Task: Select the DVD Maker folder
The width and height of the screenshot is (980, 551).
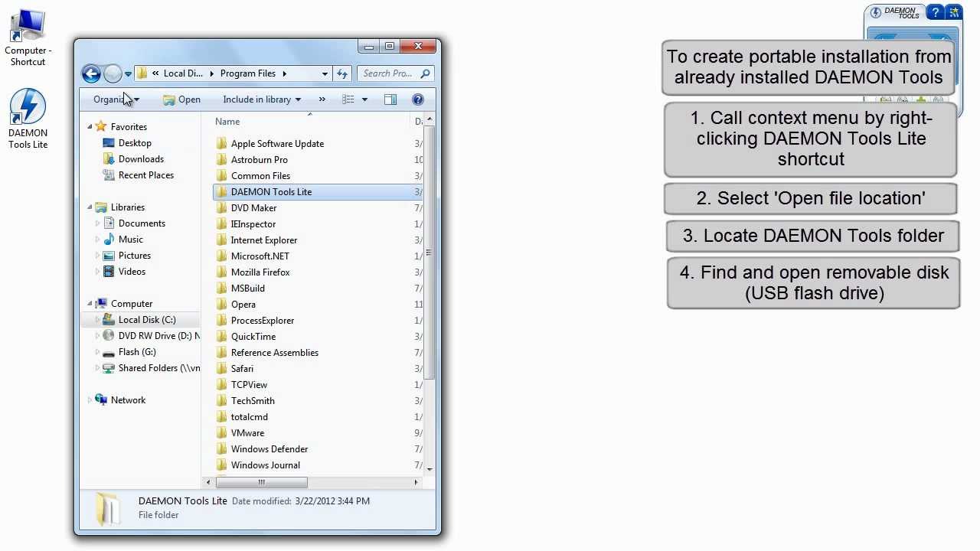Action: click(x=253, y=208)
